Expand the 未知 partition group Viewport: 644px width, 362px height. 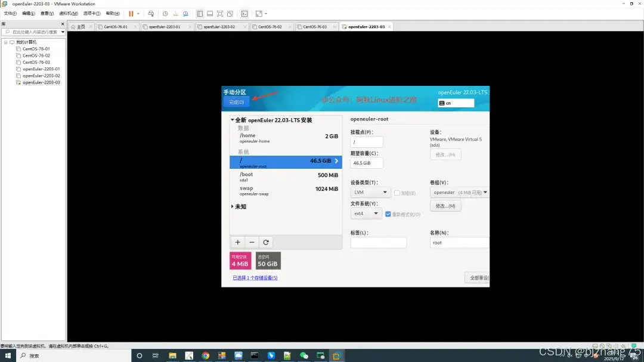point(233,207)
